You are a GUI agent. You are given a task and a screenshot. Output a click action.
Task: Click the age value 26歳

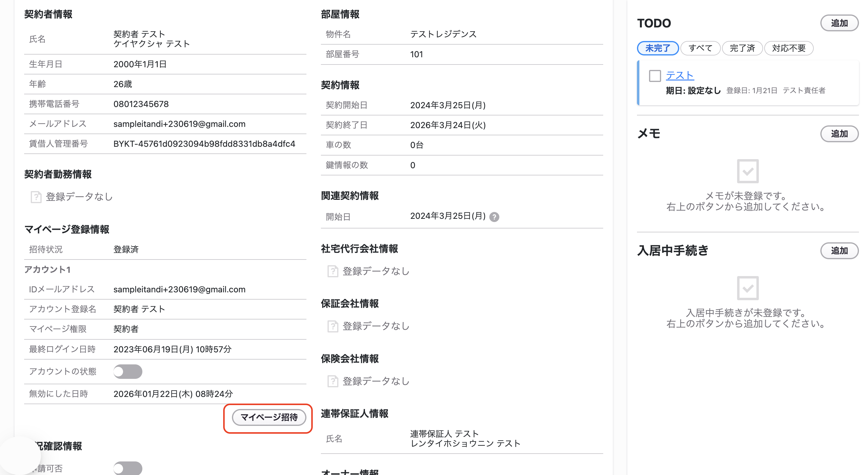pyautogui.click(x=123, y=84)
